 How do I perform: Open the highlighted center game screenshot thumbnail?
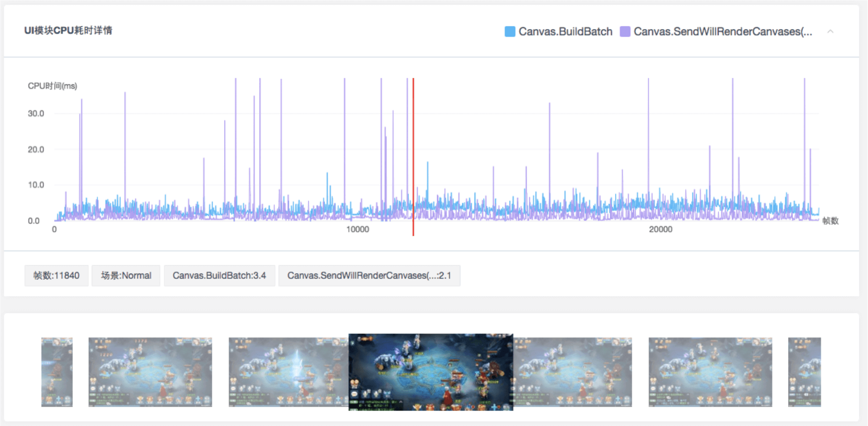coord(431,372)
